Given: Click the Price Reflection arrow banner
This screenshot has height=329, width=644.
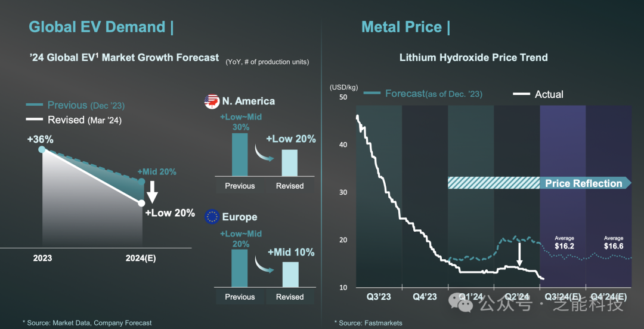Looking at the screenshot, I should click(539, 183).
